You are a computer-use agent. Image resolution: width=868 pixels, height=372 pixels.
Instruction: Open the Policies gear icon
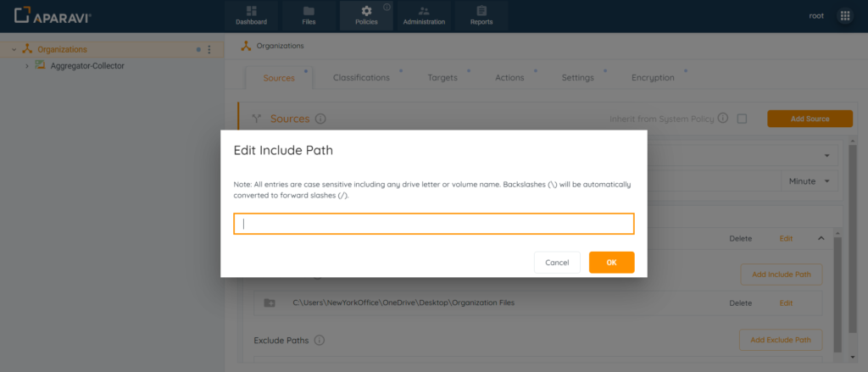pyautogui.click(x=366, y=11)
